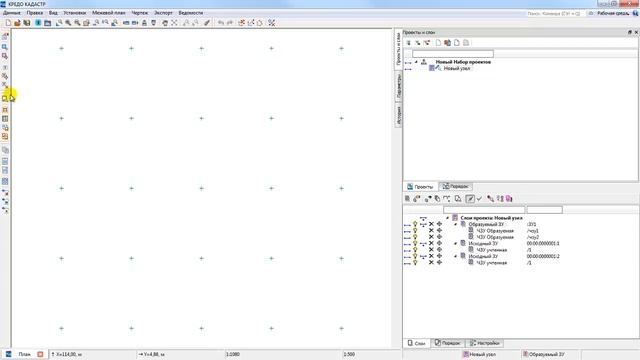Click the X icon on /чзу1 row
Viewport: 640px width, 360px height.
tap(431, 231)
